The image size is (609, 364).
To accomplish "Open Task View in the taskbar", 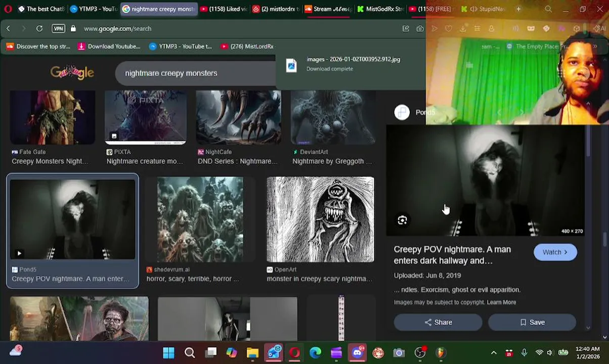I will point(211,353).
